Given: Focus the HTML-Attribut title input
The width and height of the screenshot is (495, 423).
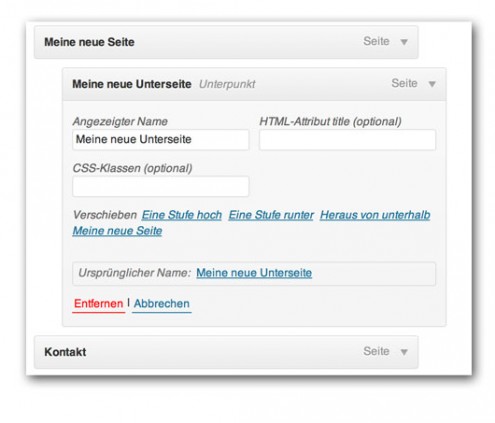Looking at the screenshot, I should point(347,140).
